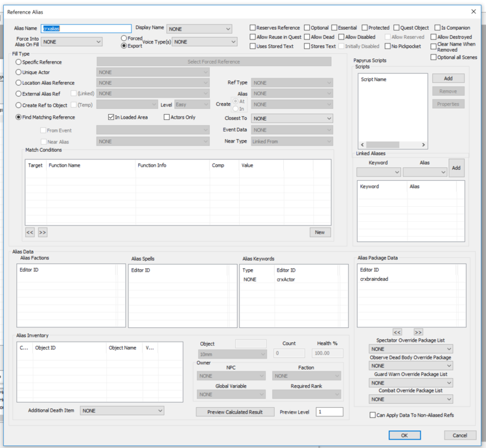Image resolution: width=486 pixels, height=448 pixels.
Task: Open the Voice Type(s) dropdown
Action: [205, 42]
